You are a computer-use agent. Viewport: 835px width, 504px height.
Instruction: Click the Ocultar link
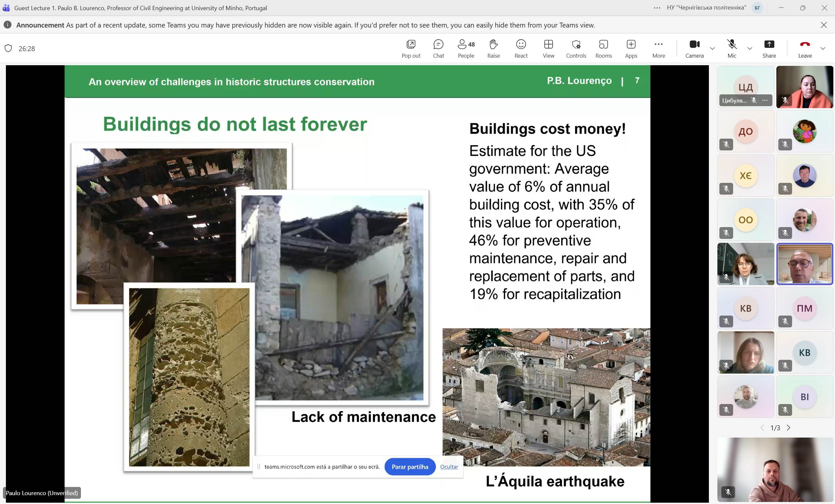(449, 467)
